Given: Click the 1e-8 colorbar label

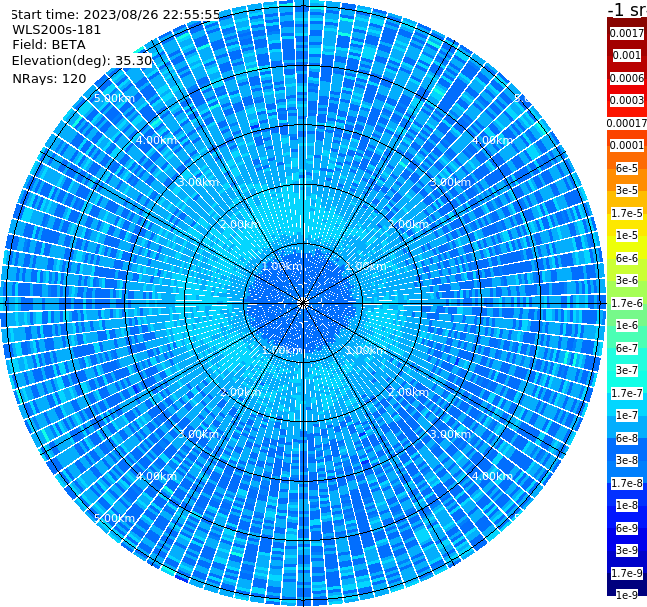Looking at the screenshot, I should pos(627,505).
